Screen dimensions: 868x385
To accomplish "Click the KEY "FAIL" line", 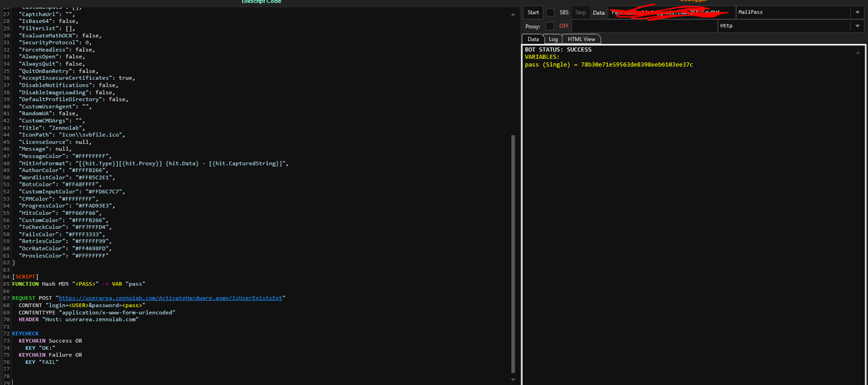I will pos(42,362).
